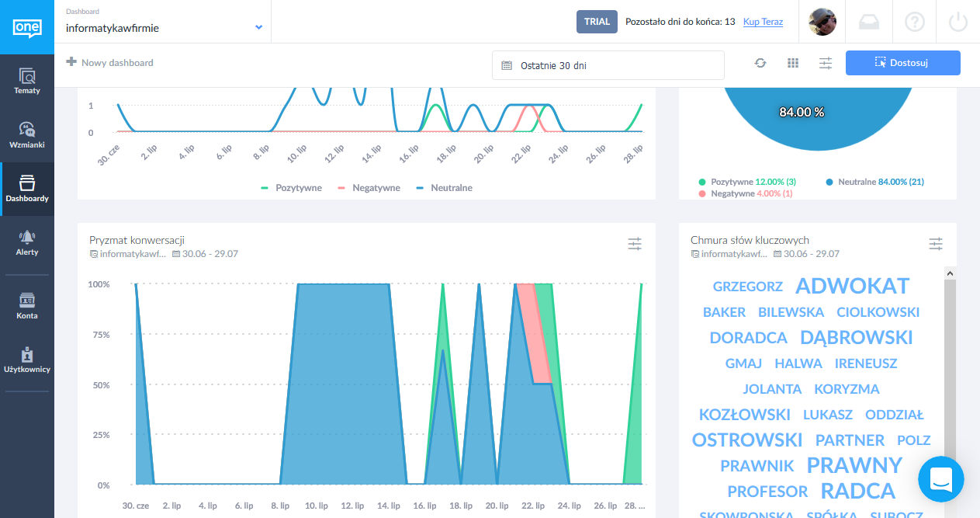Click keyword ADWOKAT in word cloud
Screen dimensions: 980x518
[852, 286]
